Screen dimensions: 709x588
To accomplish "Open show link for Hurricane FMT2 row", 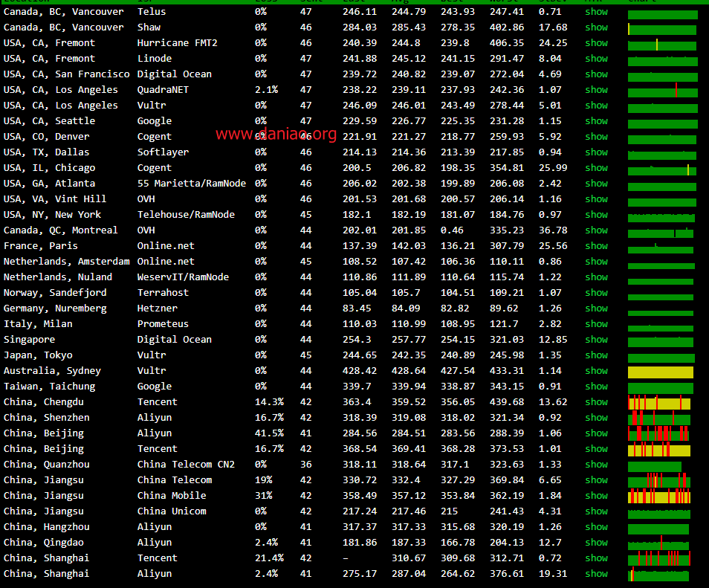I will click(597, 43).
